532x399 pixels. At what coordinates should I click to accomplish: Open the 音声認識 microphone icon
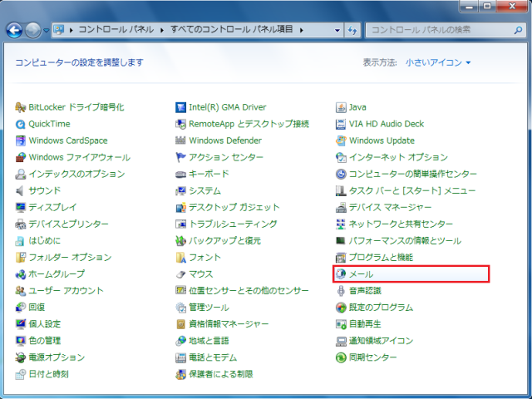(x=341, y=291)
